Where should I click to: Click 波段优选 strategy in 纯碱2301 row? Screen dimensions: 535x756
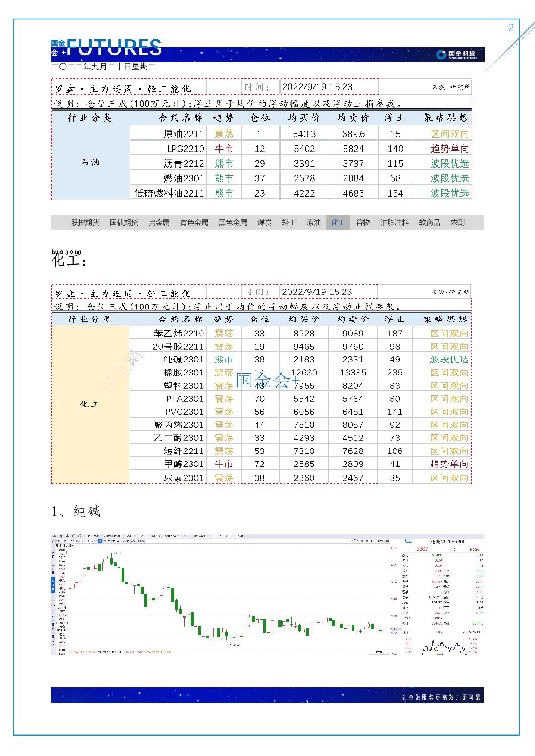449,359
